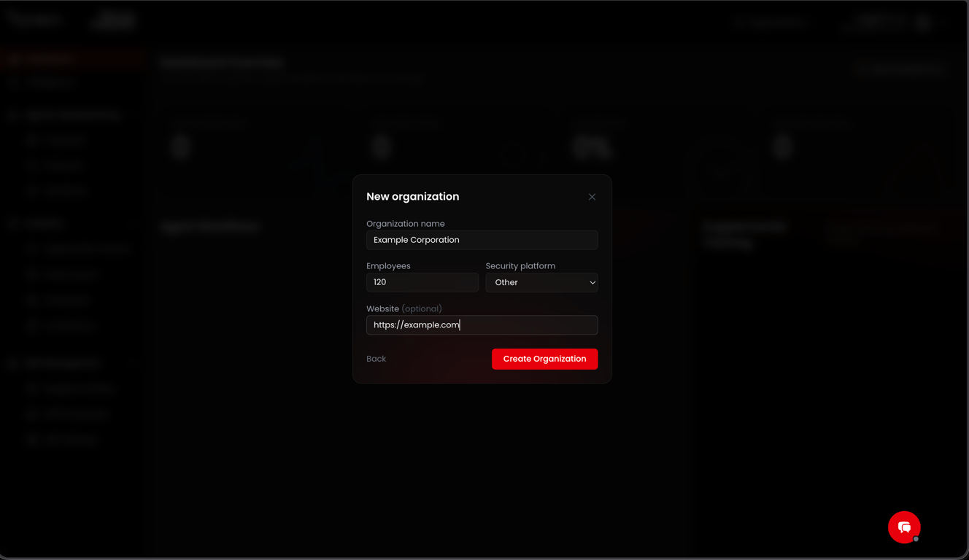Open the Security platform dropdown

(x=541, y=282)
